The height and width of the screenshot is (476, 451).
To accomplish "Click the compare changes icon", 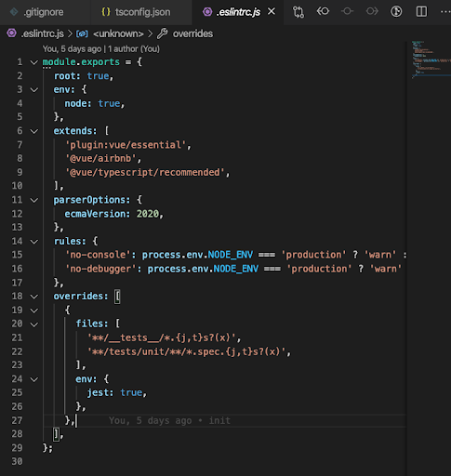I will click(298, 12).
